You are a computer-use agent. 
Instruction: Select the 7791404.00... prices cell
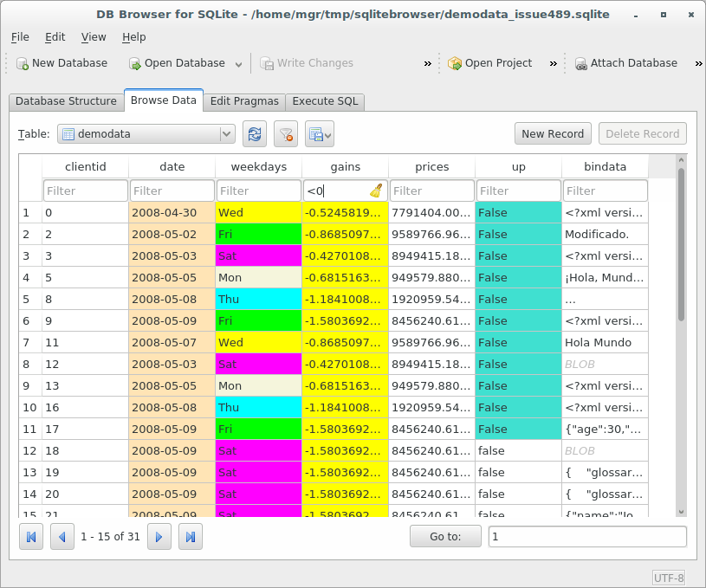[x=431, y=212]
